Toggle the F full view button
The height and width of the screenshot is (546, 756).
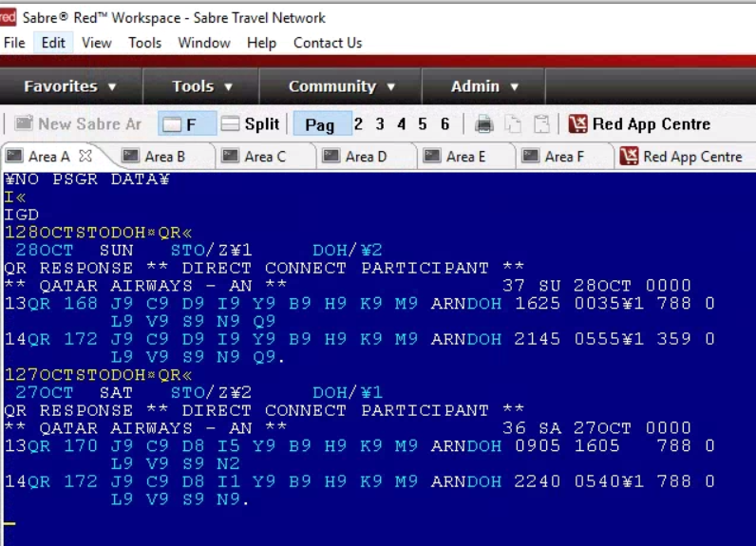tap(180, 124)
